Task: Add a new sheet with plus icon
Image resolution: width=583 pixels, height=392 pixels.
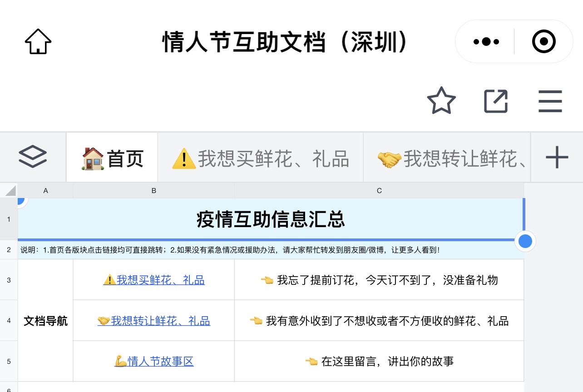Action: click(557, 158)
